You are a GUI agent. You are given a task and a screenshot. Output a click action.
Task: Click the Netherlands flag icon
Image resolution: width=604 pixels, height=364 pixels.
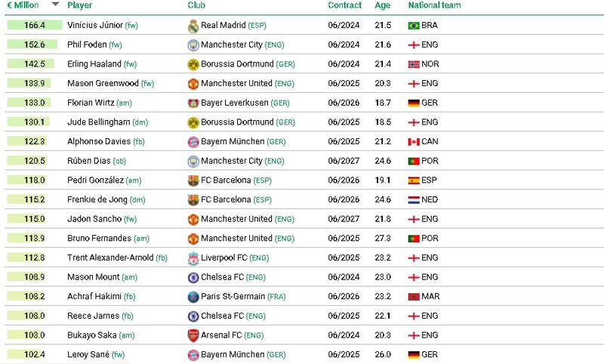[413, 200]
